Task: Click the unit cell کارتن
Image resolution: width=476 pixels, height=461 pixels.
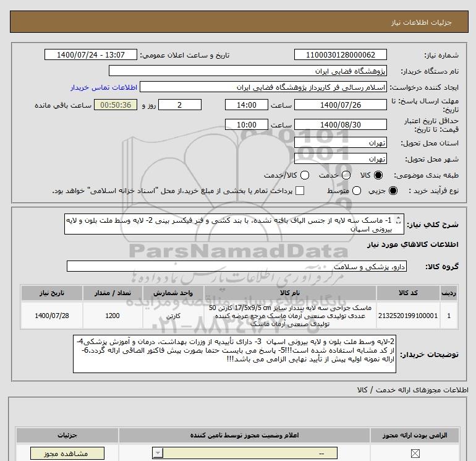Action: (x=173, y=316)
